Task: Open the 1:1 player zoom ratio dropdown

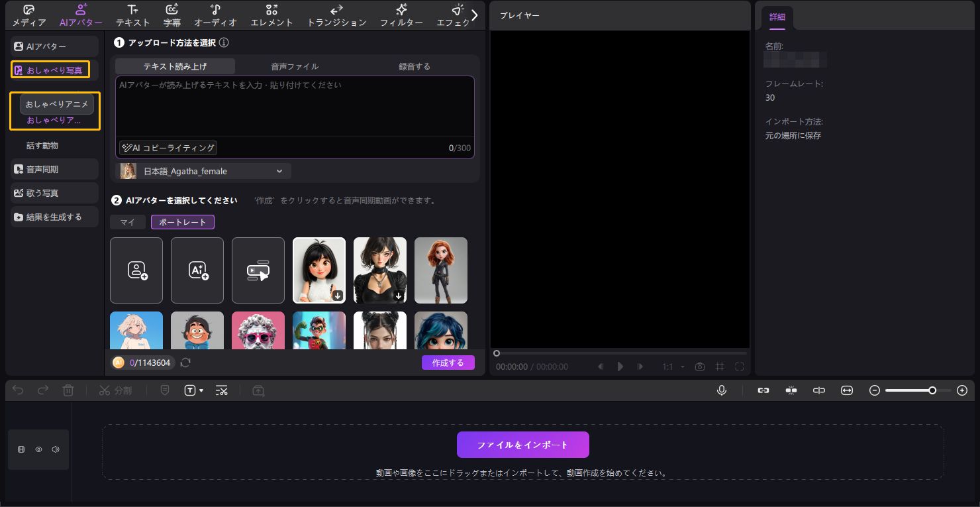Action: coord(672,366)
